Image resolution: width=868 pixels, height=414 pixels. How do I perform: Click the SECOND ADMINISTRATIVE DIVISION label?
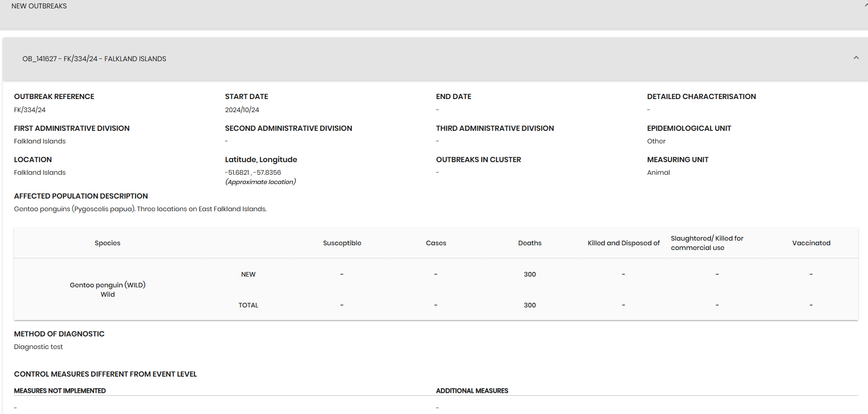click(289, 128)
